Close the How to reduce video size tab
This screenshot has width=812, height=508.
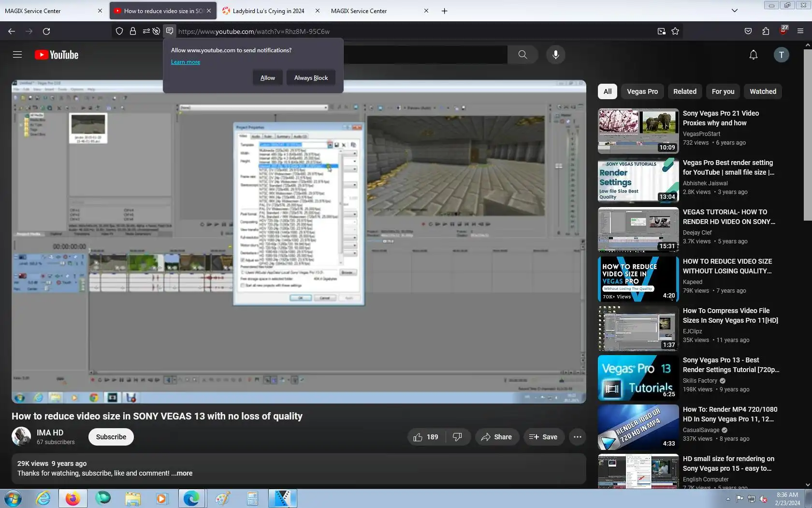tap(209, 11)
